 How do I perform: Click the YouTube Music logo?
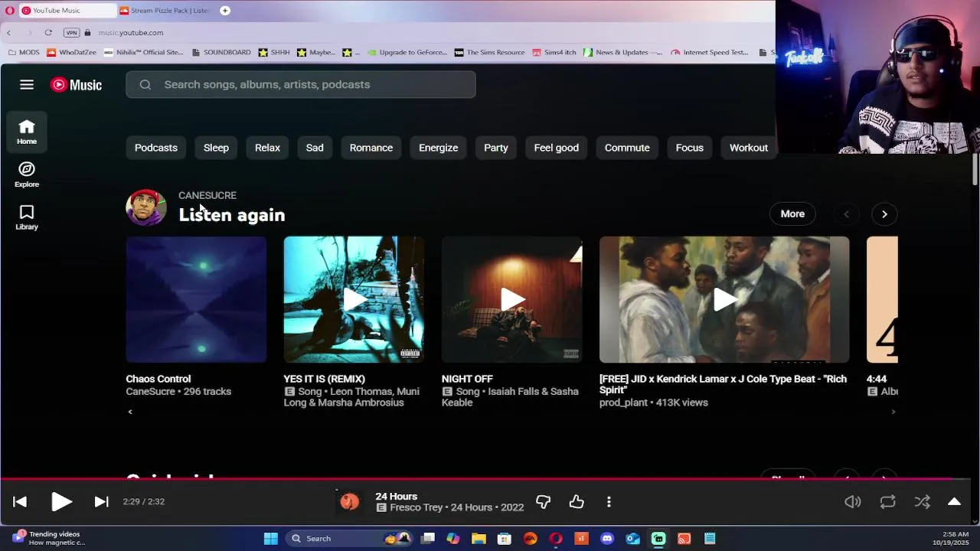point(76,85)
